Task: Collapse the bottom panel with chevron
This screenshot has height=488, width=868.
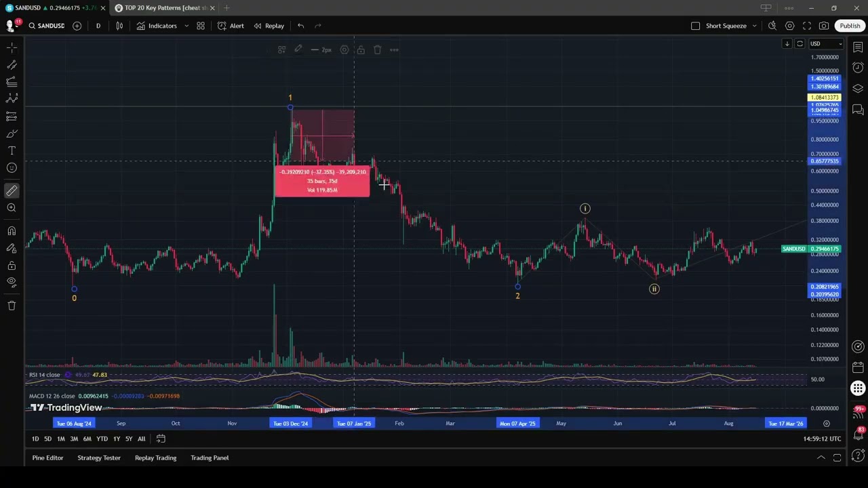Action: tap(821, 457)
